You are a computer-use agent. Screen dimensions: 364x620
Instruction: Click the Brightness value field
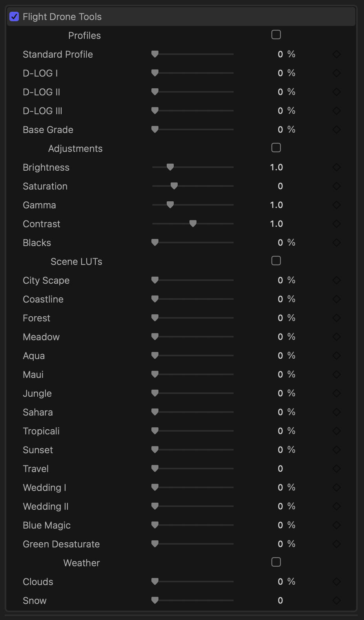[x=276, y=168]
